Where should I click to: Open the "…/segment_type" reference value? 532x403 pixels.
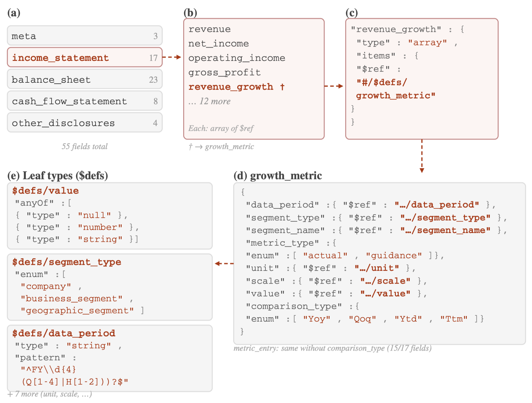445,218
